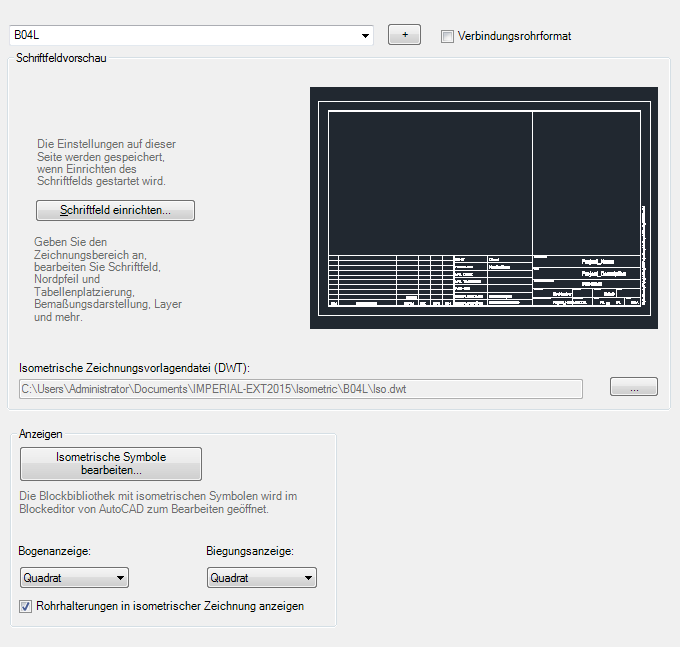Click text starting 'Die Blockbibliothek mit isometrischen'
The height and width of the screenshot is (647, 680).
158,502
